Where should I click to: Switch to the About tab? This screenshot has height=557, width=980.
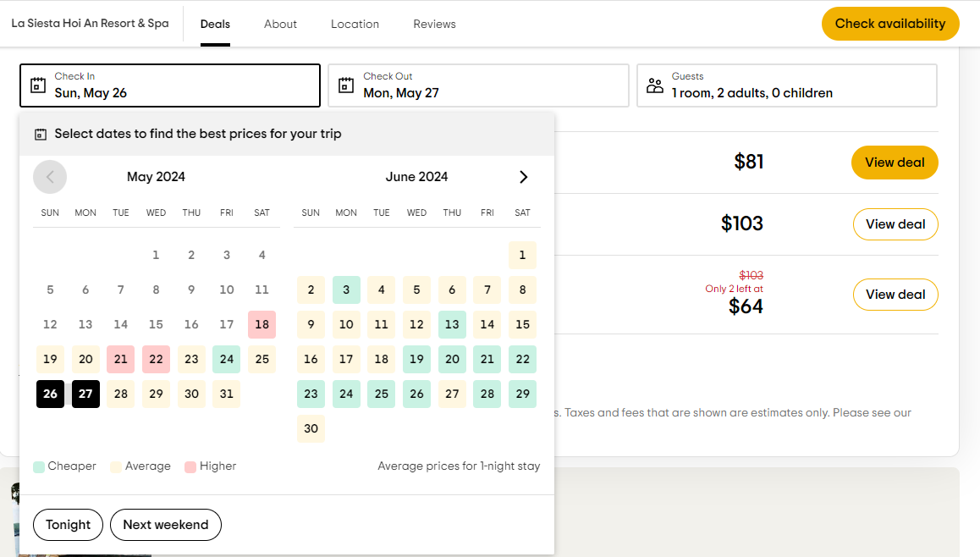[x=280, y=24]
